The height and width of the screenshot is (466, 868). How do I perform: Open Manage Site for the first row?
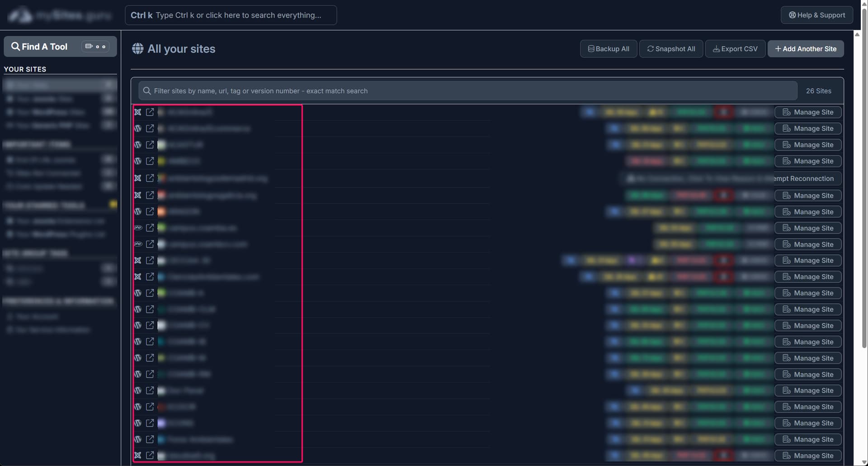[807, 112]
